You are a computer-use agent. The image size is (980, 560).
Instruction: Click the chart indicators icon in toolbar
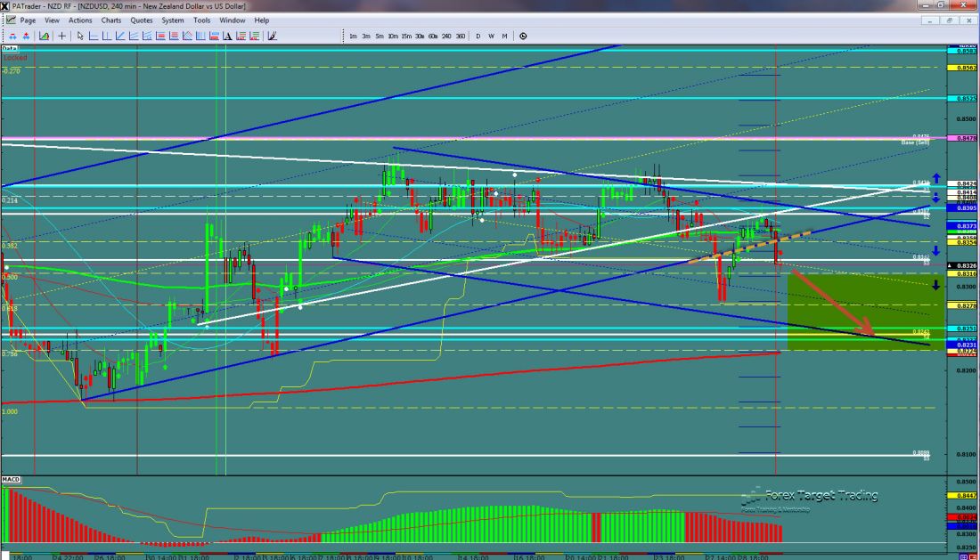pyautogui.click(x=43, y=37)
